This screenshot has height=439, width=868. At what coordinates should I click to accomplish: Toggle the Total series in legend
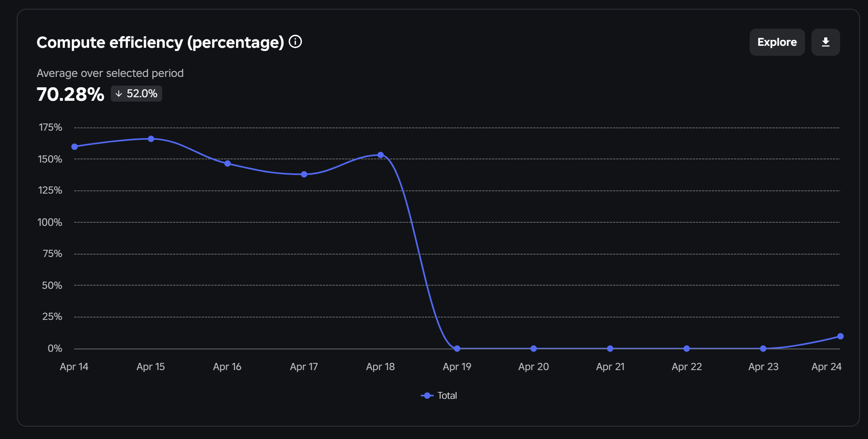click(439, 396)
